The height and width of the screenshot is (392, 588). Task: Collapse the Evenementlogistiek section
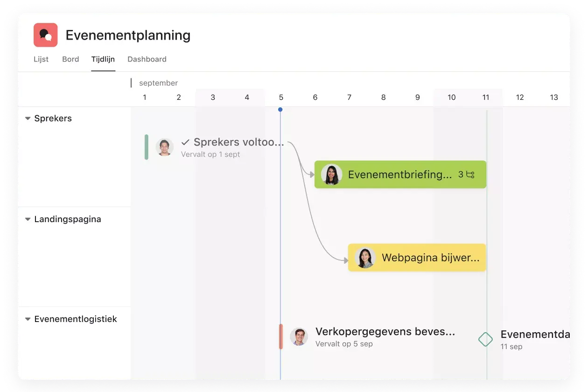28,319
